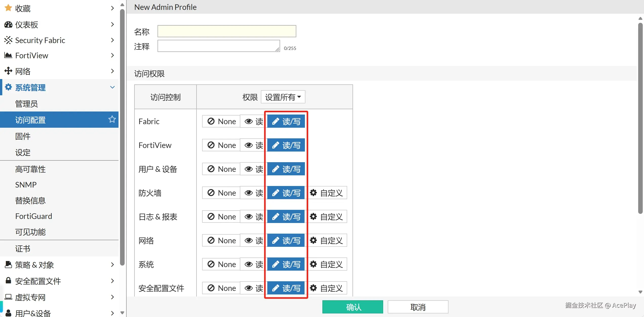
Task: Open the 设置所有 permissions dropdown
Action: (283, 97)
